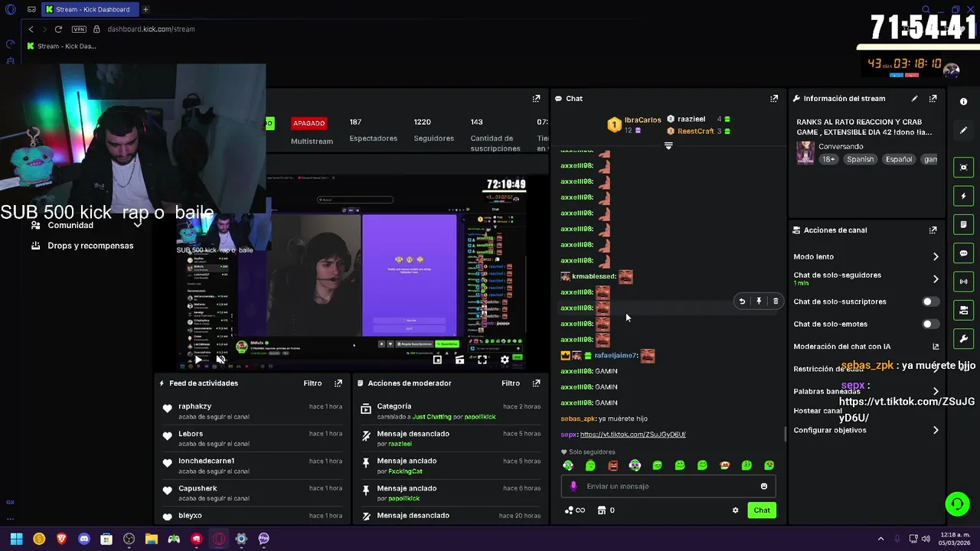Click the info icon in the right sidebar
The width and height of the screenshot is (980, 551).
[964, 102]
